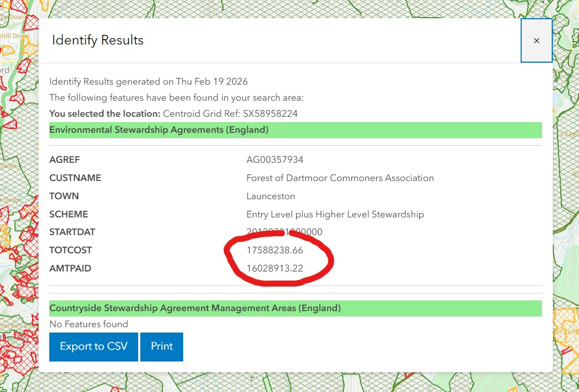This screenshot has height=392, width=579.
Task: Click the AGREF value AG00357934
Action: (275, 160)
